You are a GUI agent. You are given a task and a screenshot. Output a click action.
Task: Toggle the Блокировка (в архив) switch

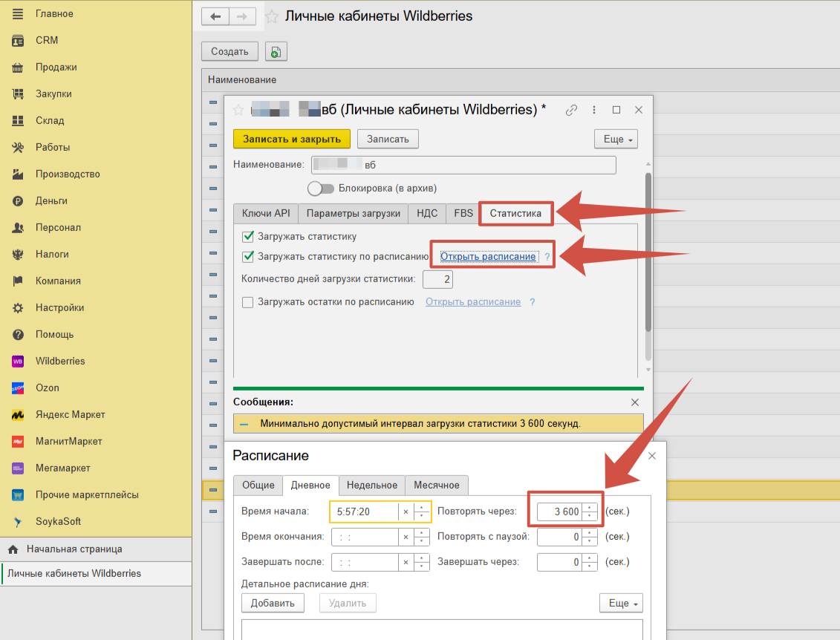321,188
